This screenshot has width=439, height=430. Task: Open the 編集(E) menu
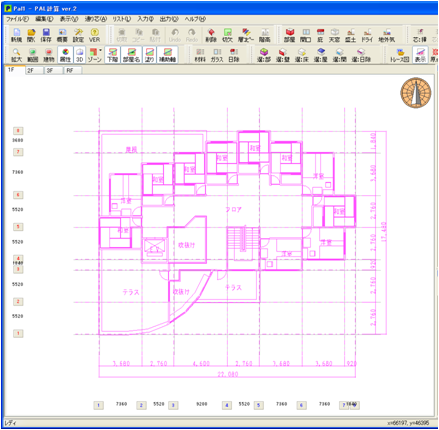tap(44, 19)
